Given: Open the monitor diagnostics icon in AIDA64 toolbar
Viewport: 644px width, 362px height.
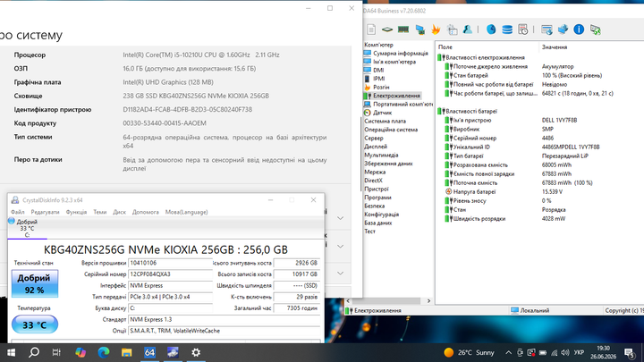Looking at the screenshot, I should click(419, 29).
